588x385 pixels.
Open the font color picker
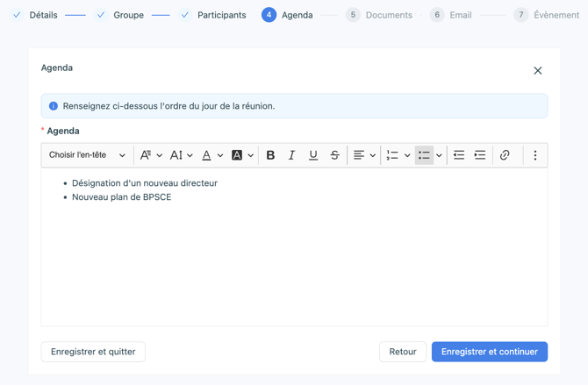click(x=212, y=155)
